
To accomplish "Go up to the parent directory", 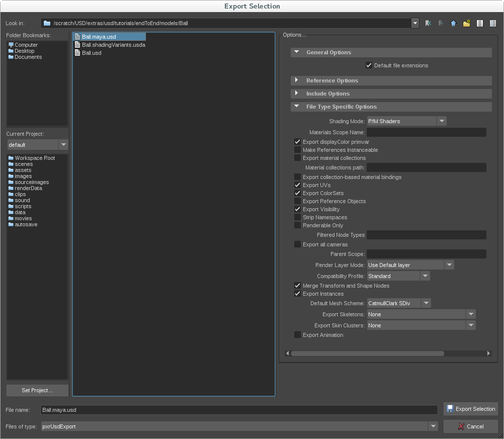I will coord(453,23).
